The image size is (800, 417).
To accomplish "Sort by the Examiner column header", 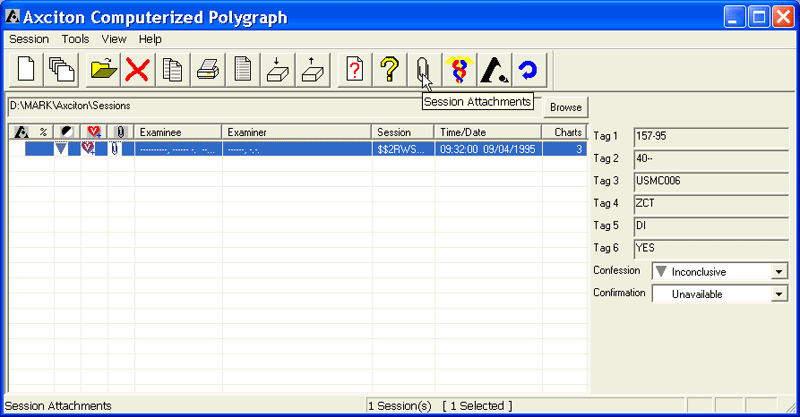I will tap(296, 132).
